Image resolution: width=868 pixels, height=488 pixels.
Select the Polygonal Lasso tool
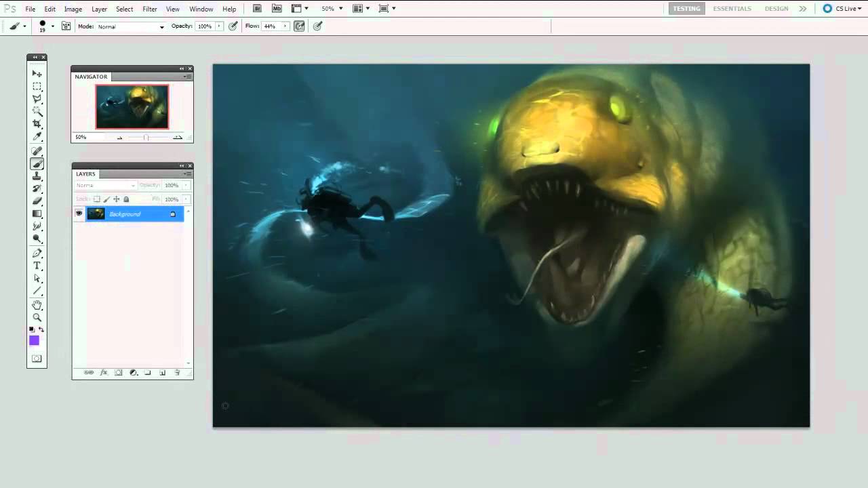click(x=37, y=99)
